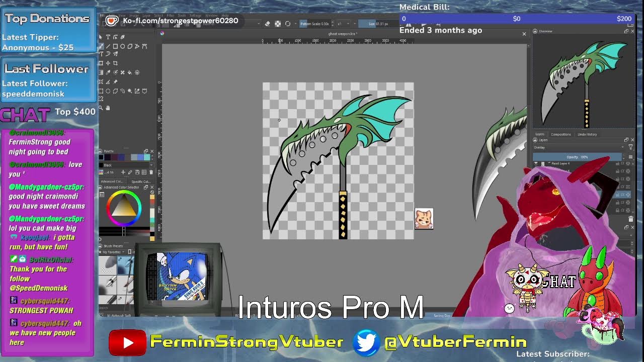
Task: Select the Contiguous Selection magic wand tool
Action: 130,91
